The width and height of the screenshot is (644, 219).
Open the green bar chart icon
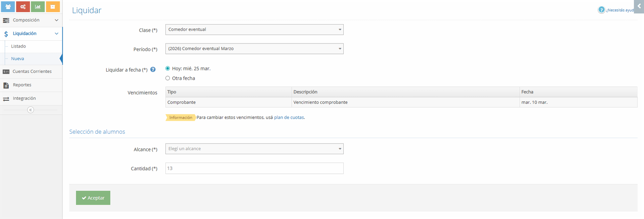click(x=38, y=6)
